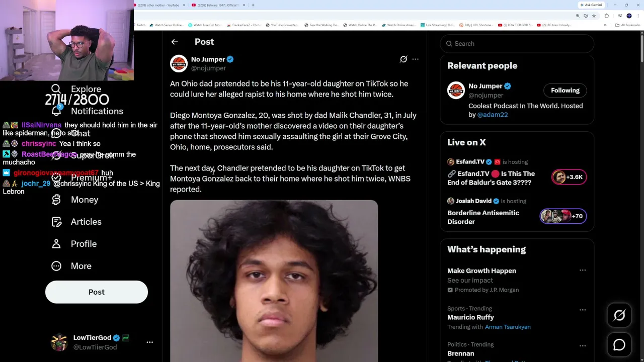Screen dimensions: 644x362
Task: Open Twitch bookmark
Action: click(139, 25)
